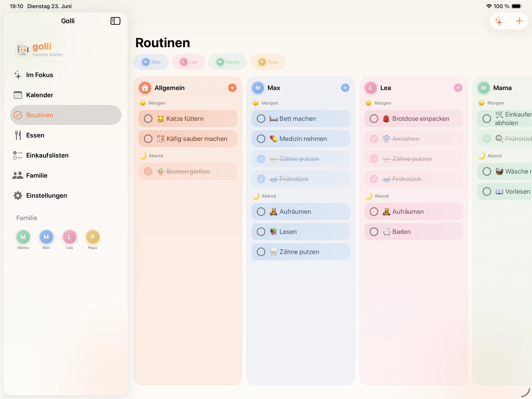Open Kalender in sidebar
Image resolution: width=532 pixels, height=399 pixels.
(65, 95)
